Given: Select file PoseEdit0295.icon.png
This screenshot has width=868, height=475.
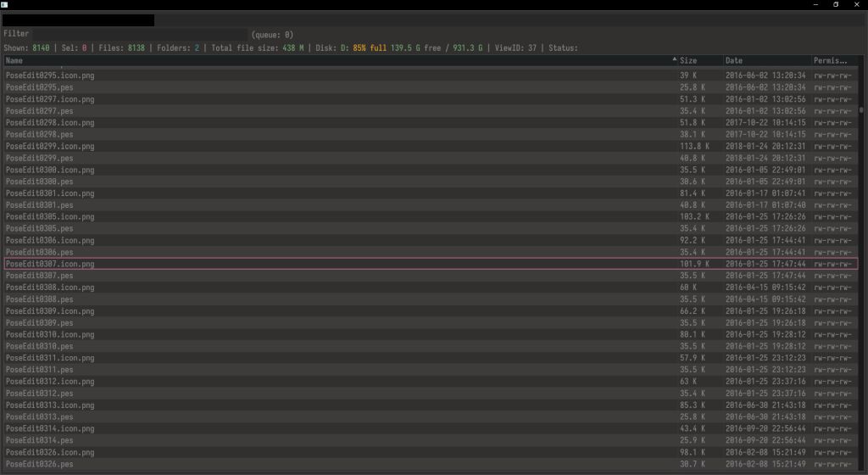Looking at the screenshot, I should pyautogui.click(x=431, y=75).
